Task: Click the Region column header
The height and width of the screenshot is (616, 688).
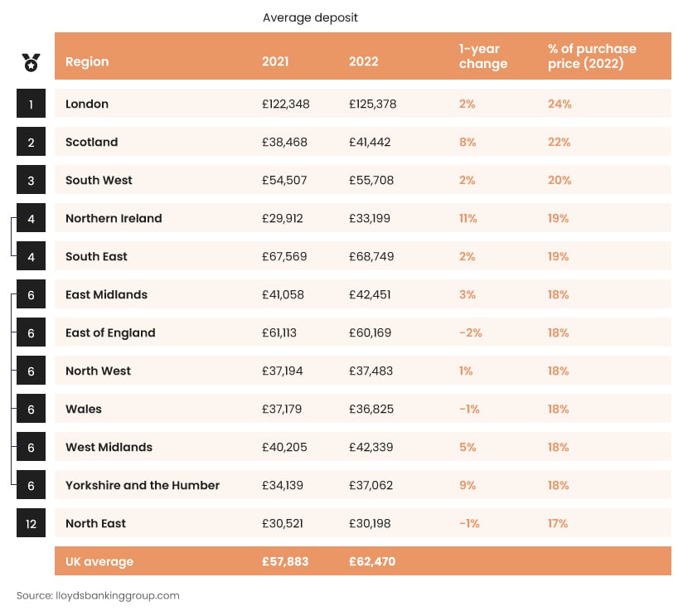Action: pos(87,61)
